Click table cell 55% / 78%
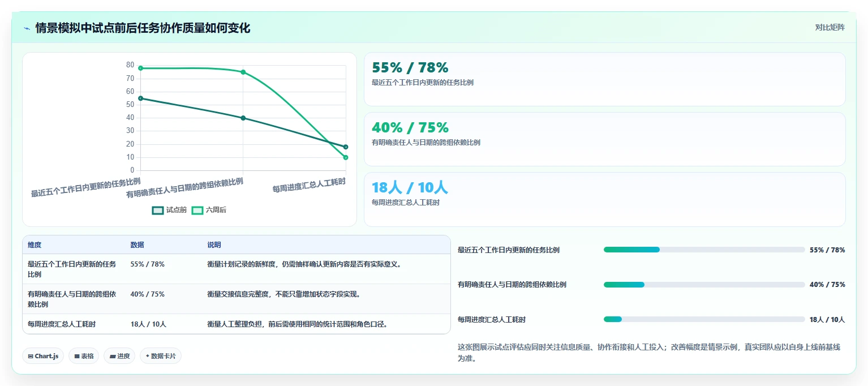 tap(148, 264)
